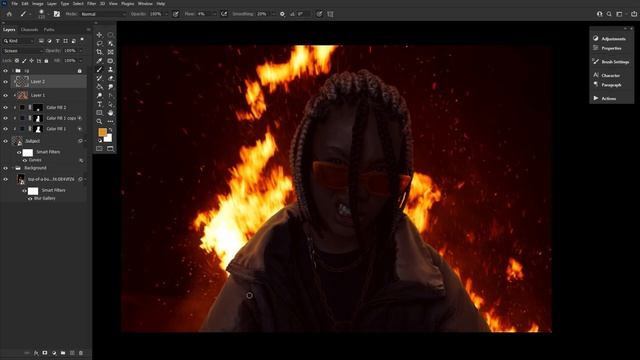640x360 pixels.
Task: Delete layer with trash icon
Action: (x=81, y=353)
